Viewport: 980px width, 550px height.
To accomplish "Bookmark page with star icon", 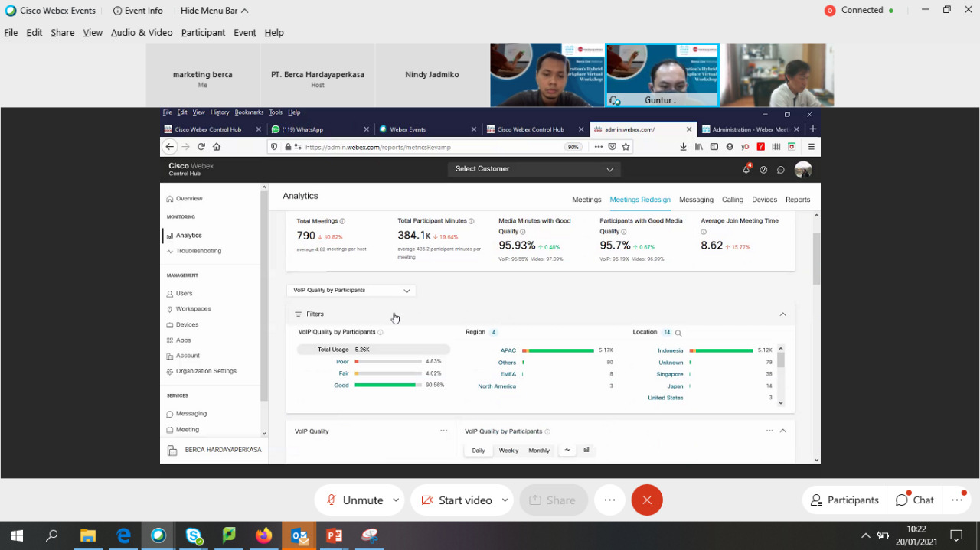I will click(626, 147).
